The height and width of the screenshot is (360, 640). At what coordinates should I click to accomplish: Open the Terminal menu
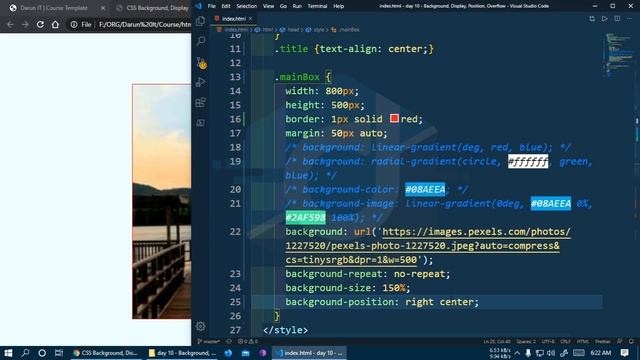pyautogui.click(x=317, y=6)
